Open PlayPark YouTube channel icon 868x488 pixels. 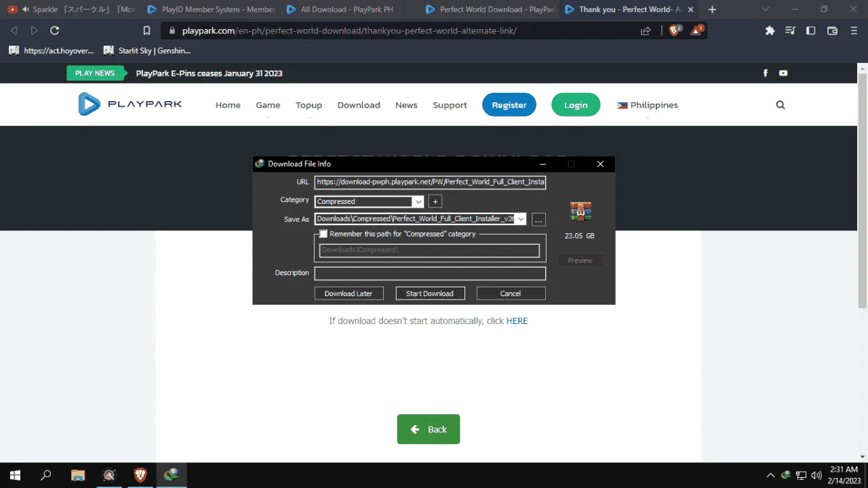coord(783,73)
